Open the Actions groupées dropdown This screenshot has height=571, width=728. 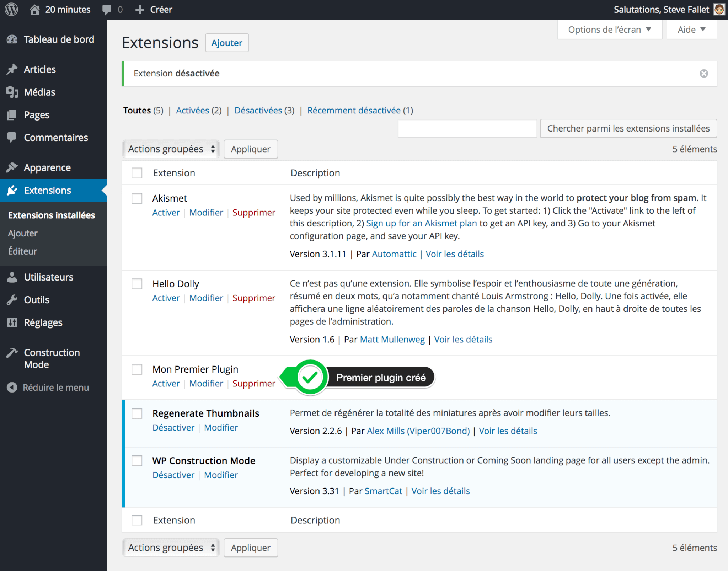pyautogui.click(x=171, y=149)
